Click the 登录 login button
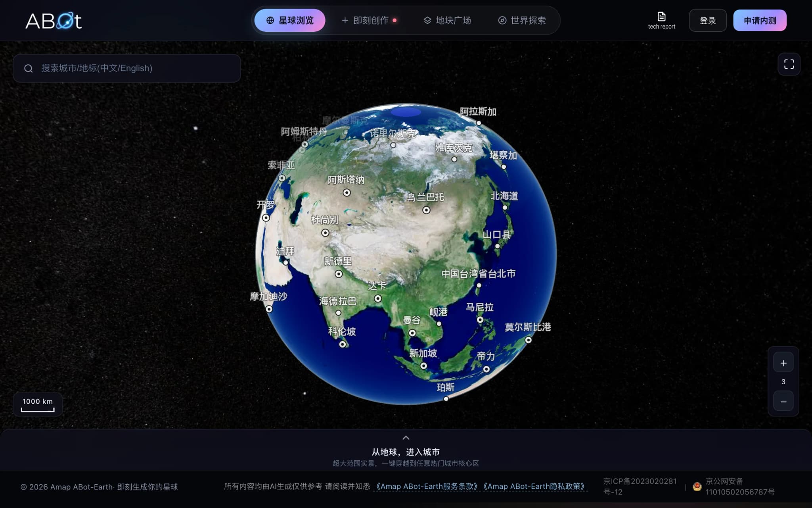 point(708,21)
